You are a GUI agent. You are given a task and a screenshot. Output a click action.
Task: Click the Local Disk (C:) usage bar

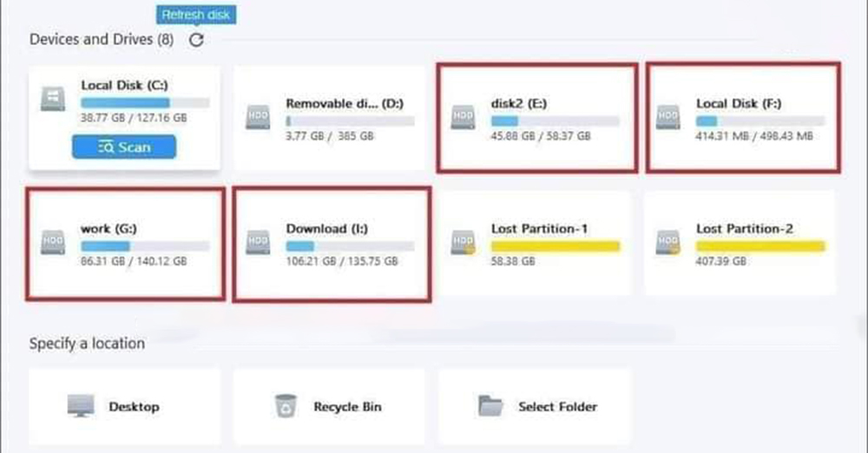point(144,102)
